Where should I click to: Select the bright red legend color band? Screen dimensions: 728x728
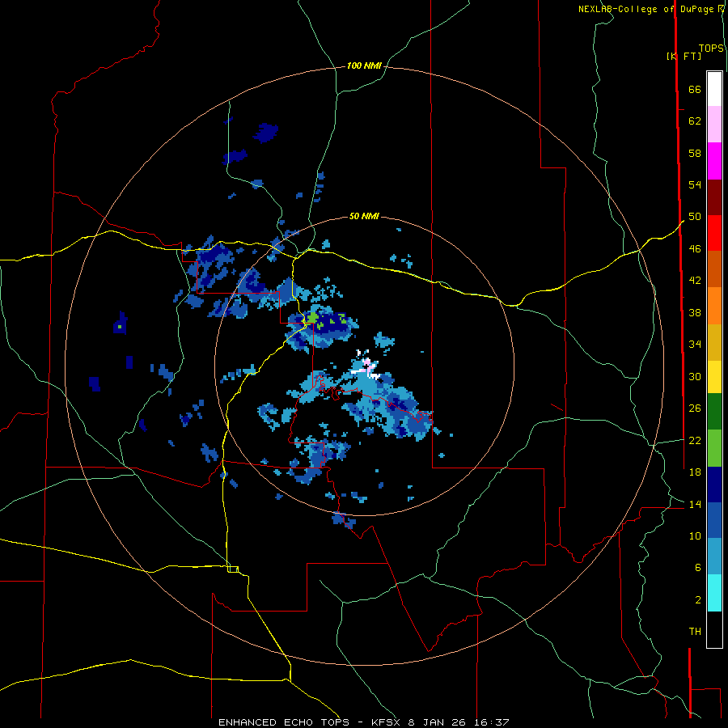714,233
